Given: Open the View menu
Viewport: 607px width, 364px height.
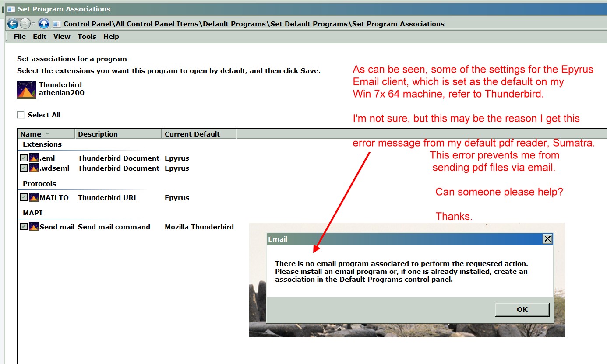Looking at the screenshot, I should coord(62,37).
